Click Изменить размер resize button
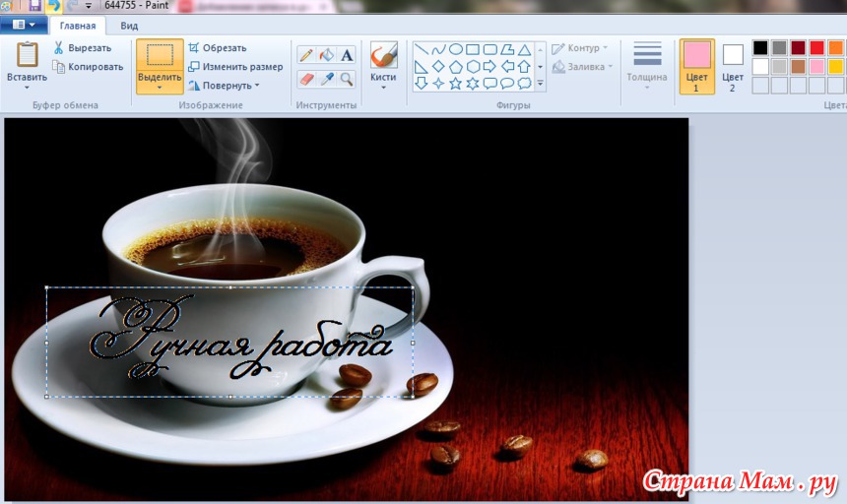Image resolution: width=847 pixels, height=504 pixels. [235, 67]
